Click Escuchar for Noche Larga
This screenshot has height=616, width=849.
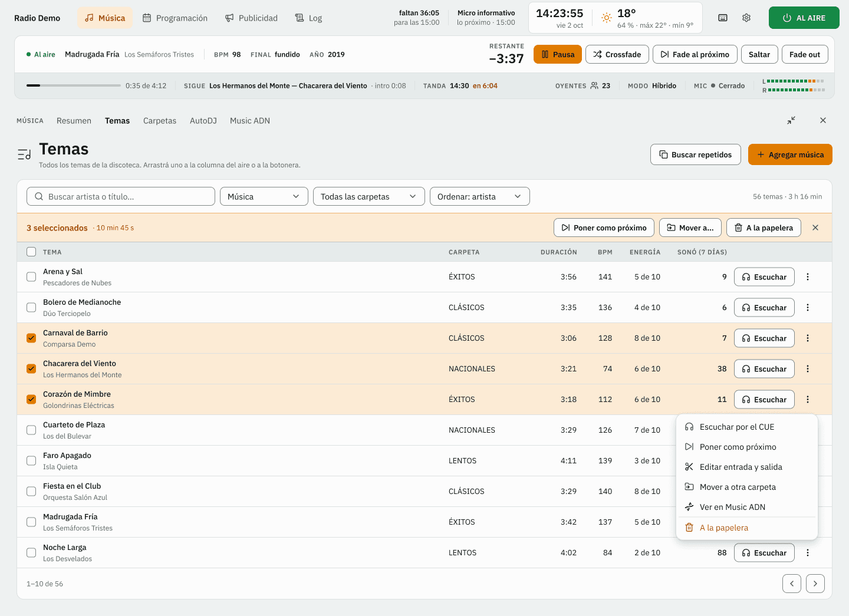coord(764,553)
